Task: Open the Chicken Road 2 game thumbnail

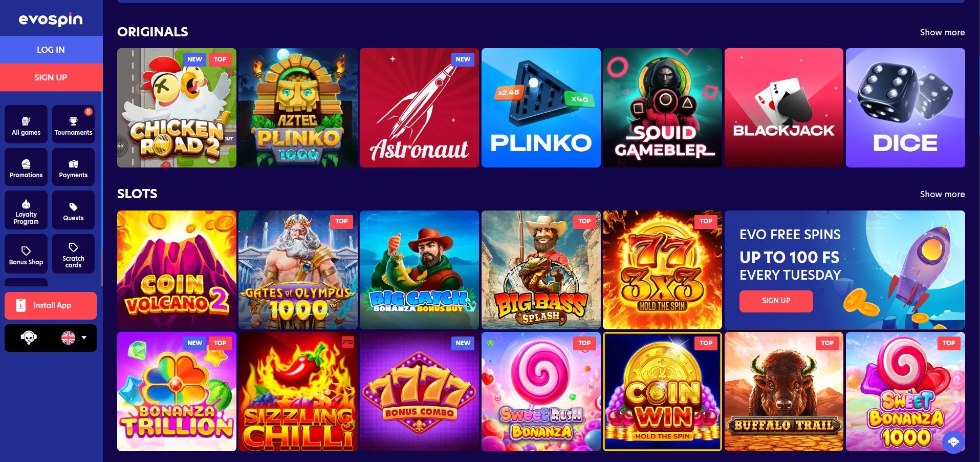Action: 177,108
